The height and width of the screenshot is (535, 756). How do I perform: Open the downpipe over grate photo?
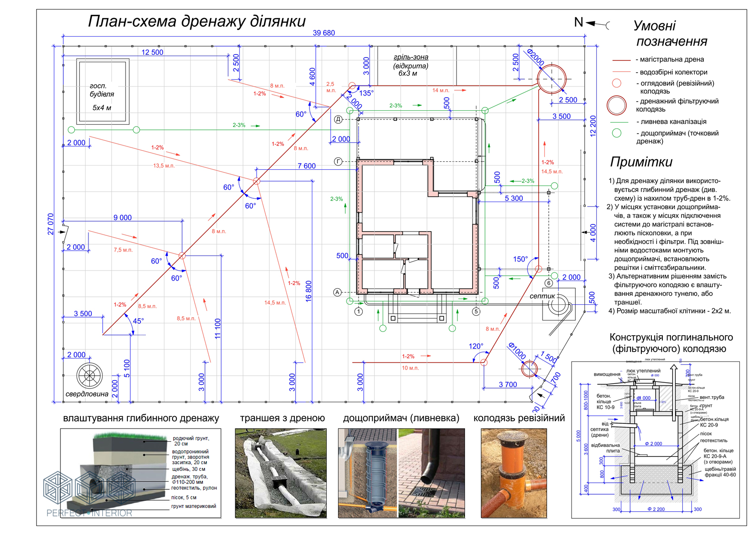[x=431, y=473]
